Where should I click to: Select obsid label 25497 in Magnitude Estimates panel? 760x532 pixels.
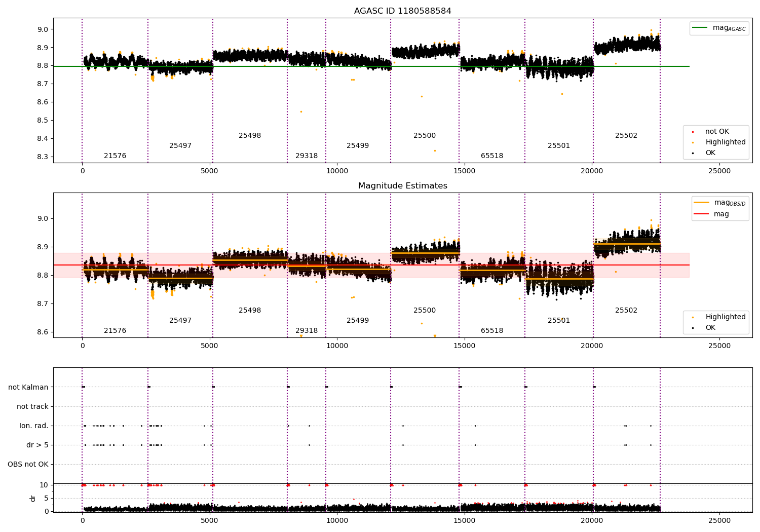(180, 321)
